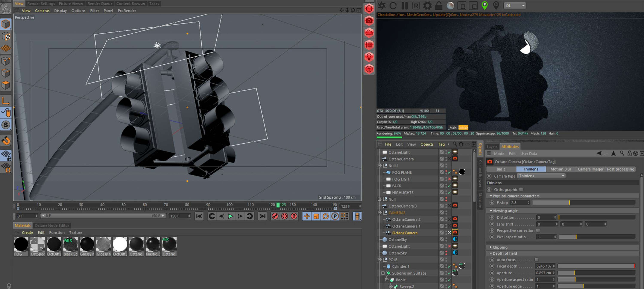This screenshot has width=644, height=289.
Task: Play the animation forward
Action: [230, 216]
